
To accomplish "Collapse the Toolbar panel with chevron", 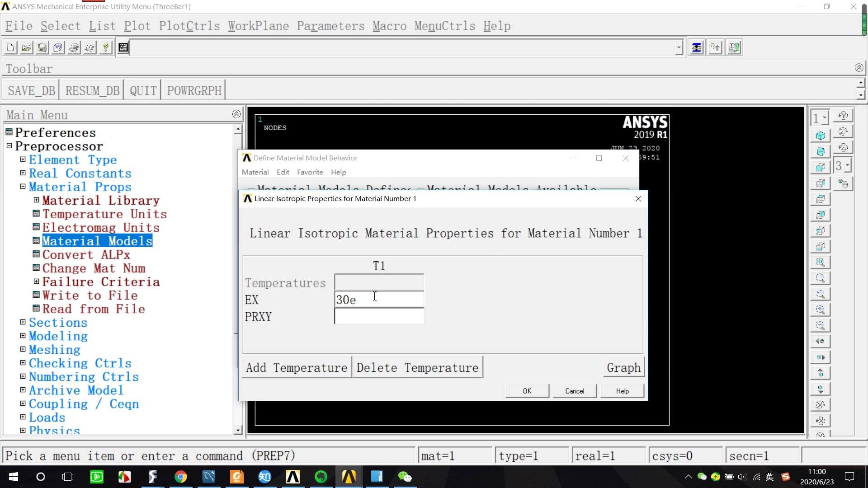I will 859,68.
